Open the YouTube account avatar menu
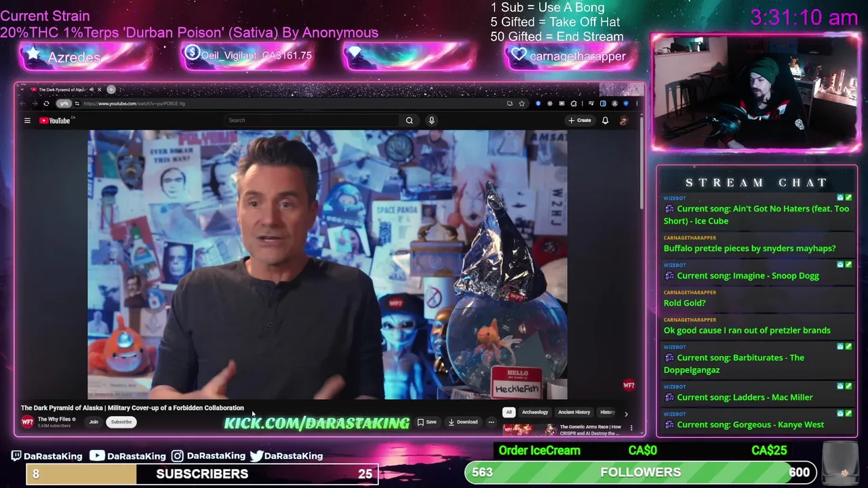Screen dimensions: 868x488 pyautogui.click(x=623, y=121)
